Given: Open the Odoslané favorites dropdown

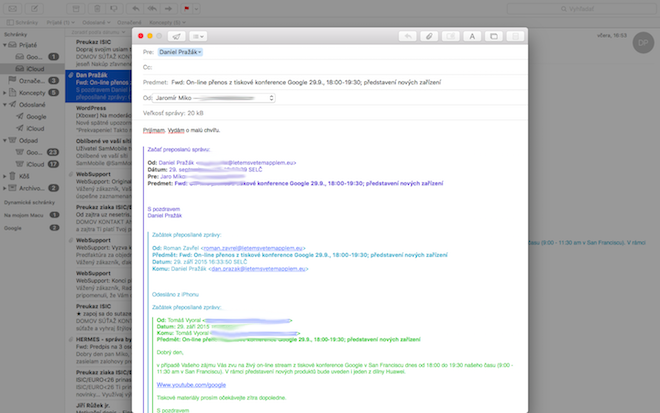Looking at the screenshot, I should (x=96, y=22).
